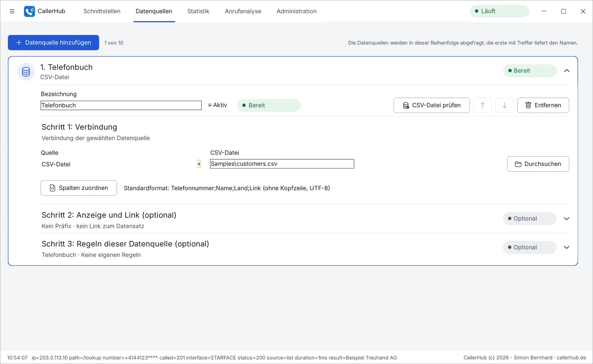
Task: Go to the Anrufanalyse tab
Action: pyautogui.click(x=243, y=11)
